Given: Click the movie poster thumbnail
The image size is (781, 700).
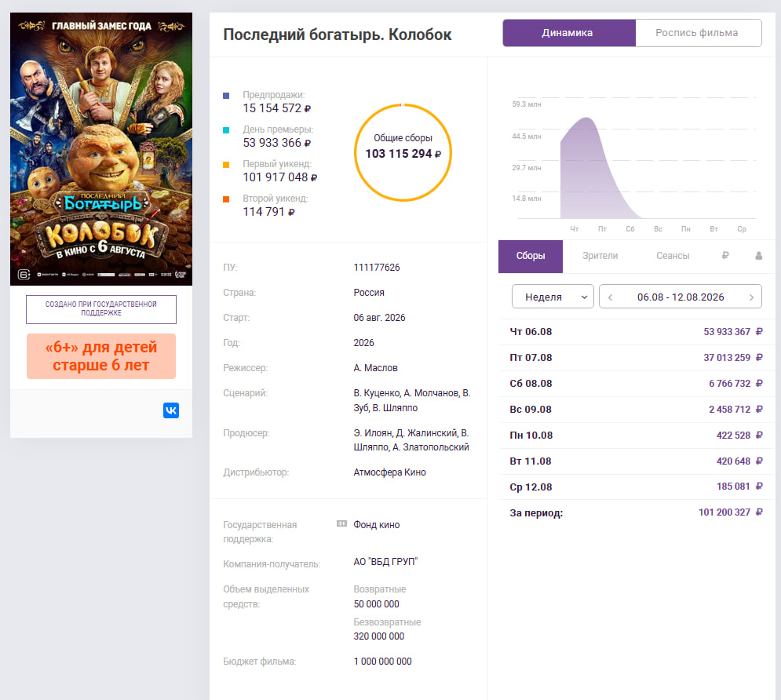Looking at the screenshot, I should 101,149.
